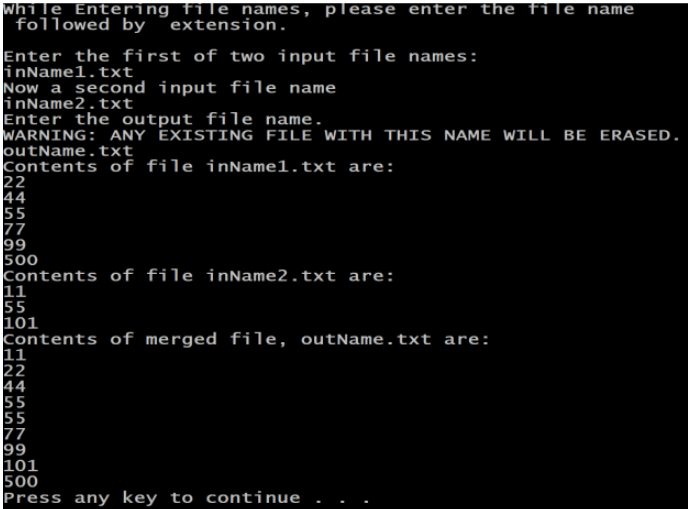Click the 'Contents of merged file, outName.txt are:' heading
The height and width of the screenshot is (509, 688).
tap(247, 339)
